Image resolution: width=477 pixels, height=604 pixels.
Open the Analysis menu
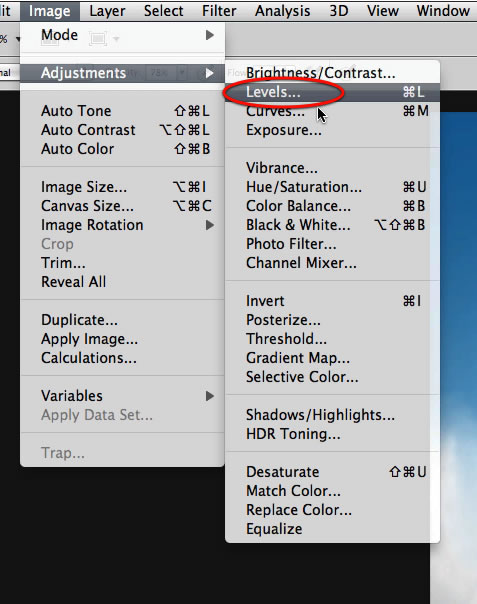pos(282,11)
